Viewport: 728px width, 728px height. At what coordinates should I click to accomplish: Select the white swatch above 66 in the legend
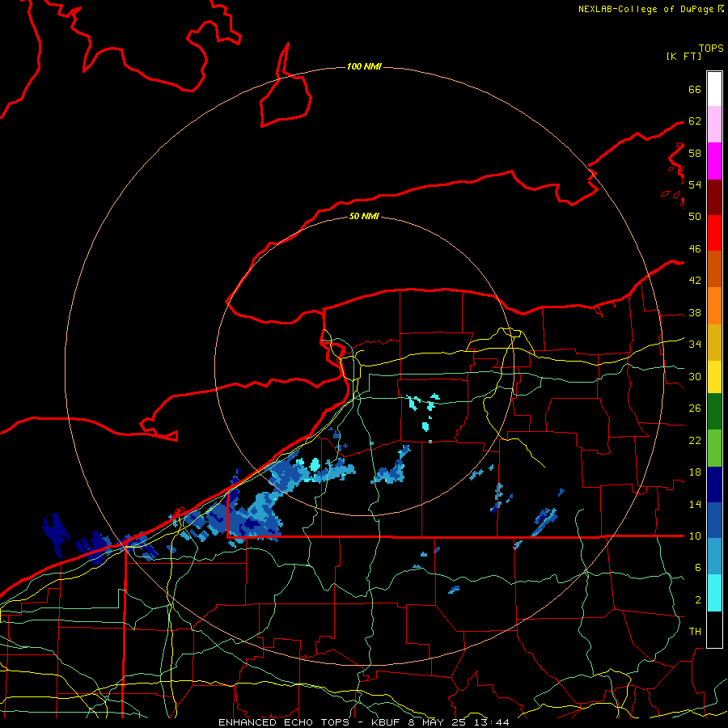pyautogui.click(x=714, y=89)
